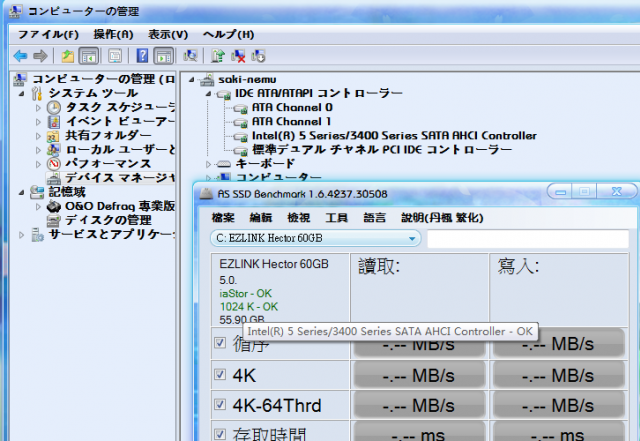Image resolution: width=640 pixels, height=441 pixels.
Task: Open the 工具 menu in AS SSD Benchmark
Action: coord(336,218)
